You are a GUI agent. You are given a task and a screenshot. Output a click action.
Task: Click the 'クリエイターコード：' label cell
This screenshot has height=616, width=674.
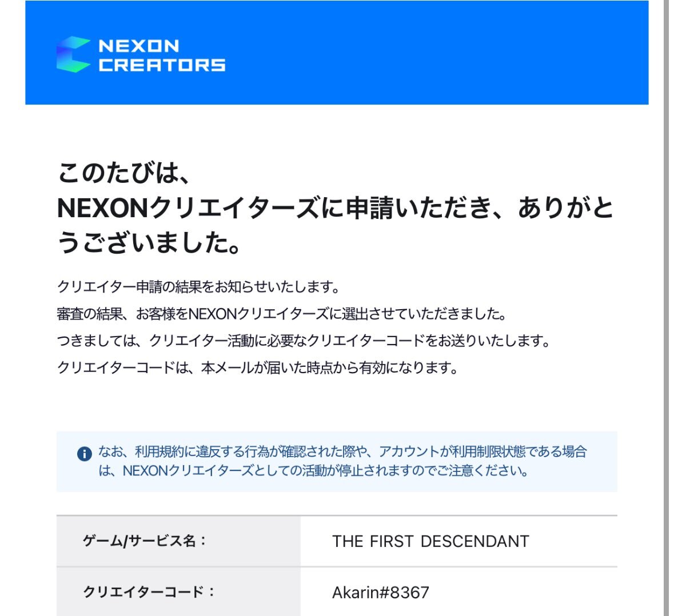[x=178, y=591]
